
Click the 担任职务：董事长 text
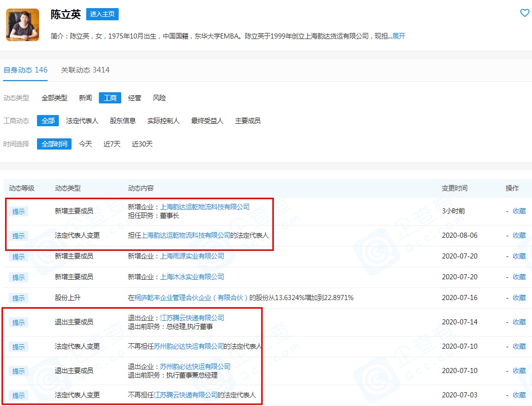pos(153,216)
